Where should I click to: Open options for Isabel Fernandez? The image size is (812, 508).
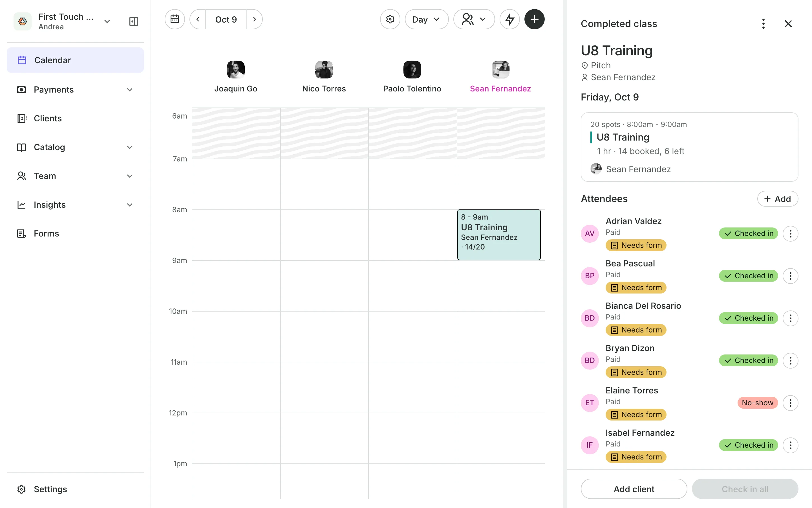(790, 445)
